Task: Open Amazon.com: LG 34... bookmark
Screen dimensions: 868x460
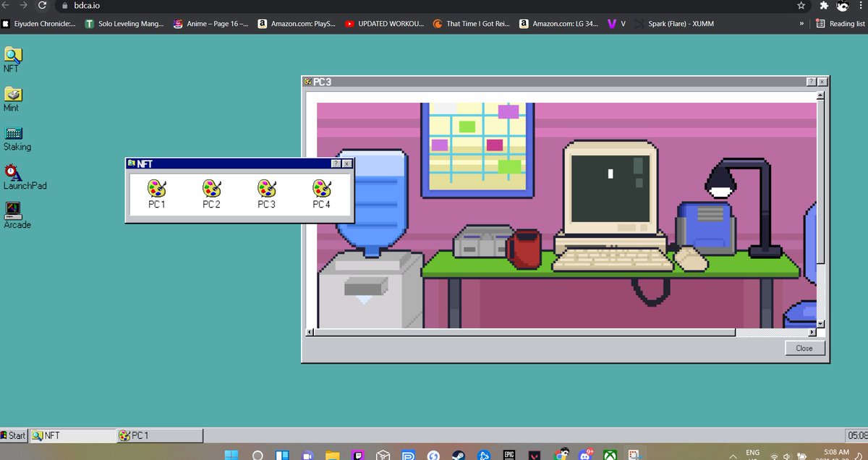Action: click(x=558, y=23)
